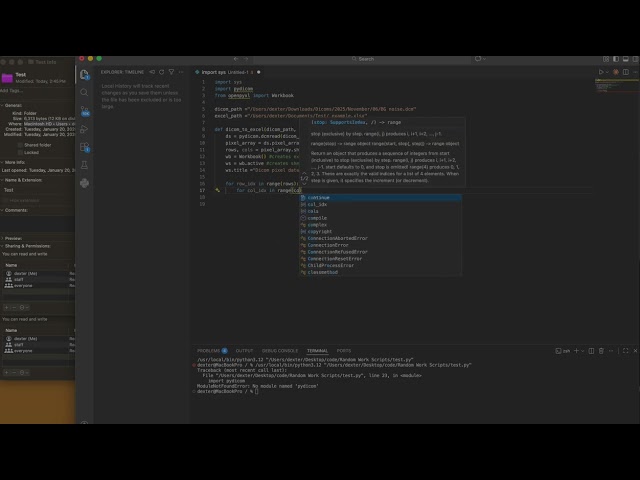Select 'classmethod' suggestion
Screen dimensions: 640x480
click(380, 272)
